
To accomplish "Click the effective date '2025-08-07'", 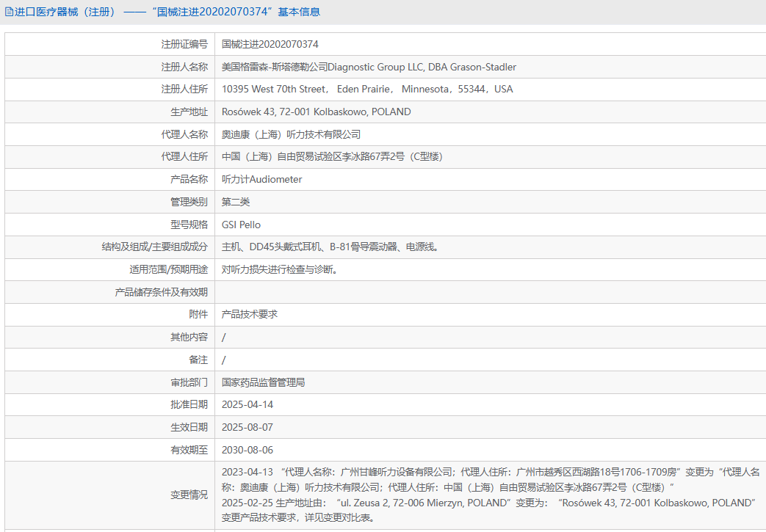I will tap(247, 427).
